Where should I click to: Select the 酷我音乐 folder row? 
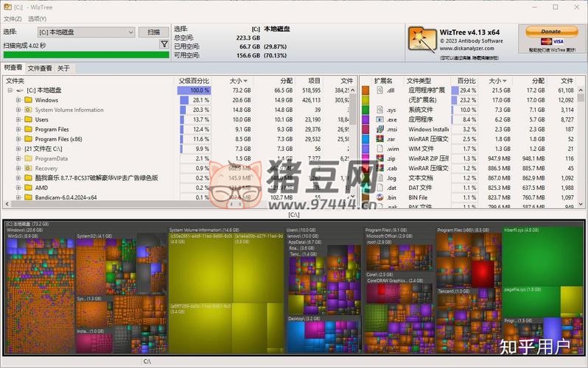pos(97,178)
